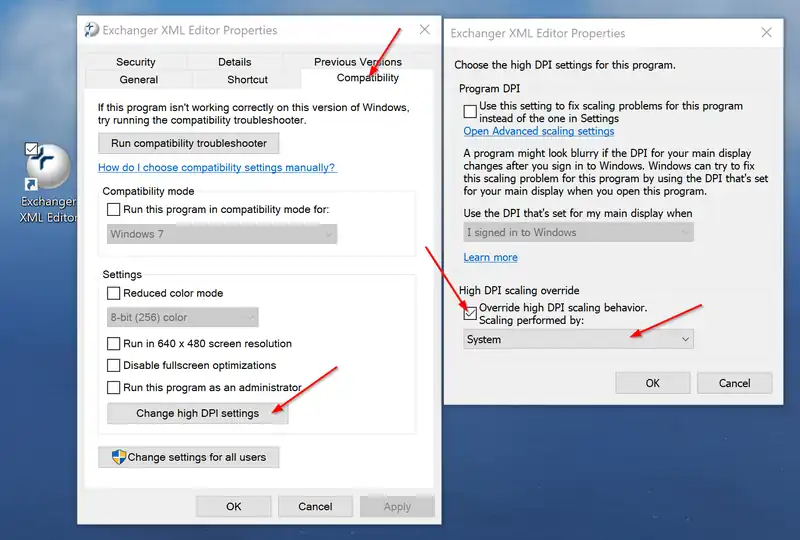
Task: Expand the 8-bit (256) color dropdown
Action: coord(183,317)
